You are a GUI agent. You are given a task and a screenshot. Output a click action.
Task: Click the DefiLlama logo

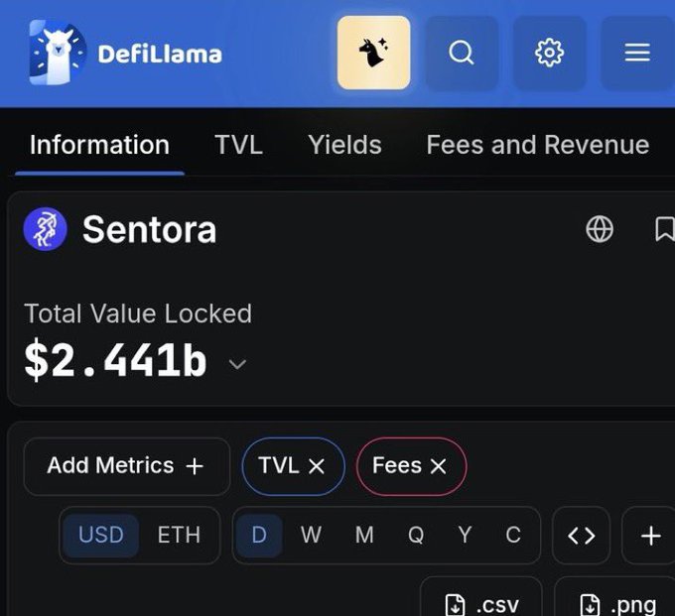tap(125, 53)
